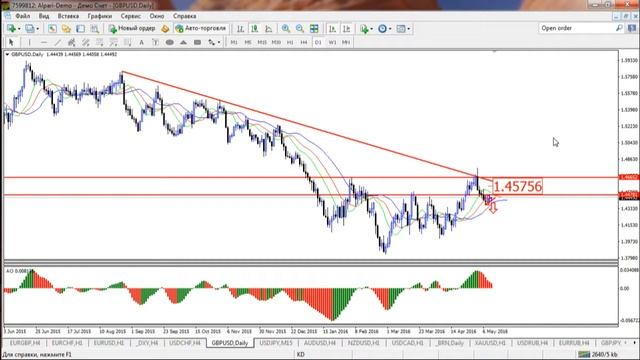Image resolution: width=640 pixels, height=360 pixels.
Task: Open the EURUSD,H1 chart tab
Action: (x=109, y=343)
